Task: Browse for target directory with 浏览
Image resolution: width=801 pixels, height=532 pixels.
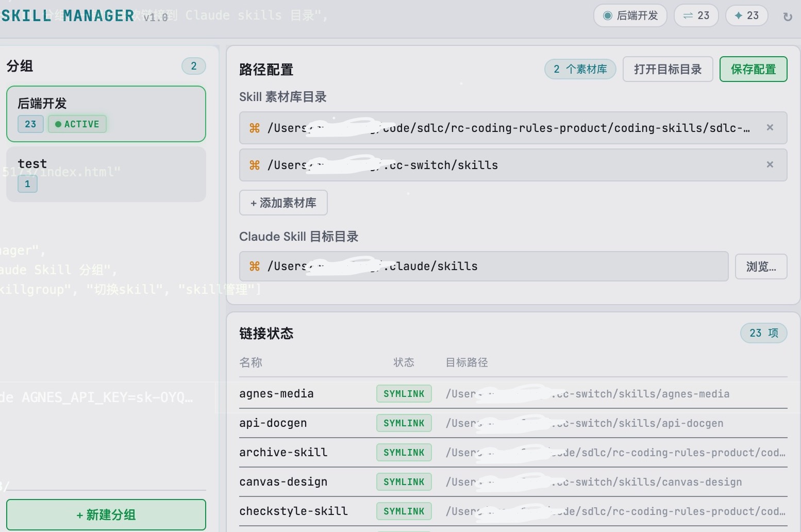Action: pos(761,267)
